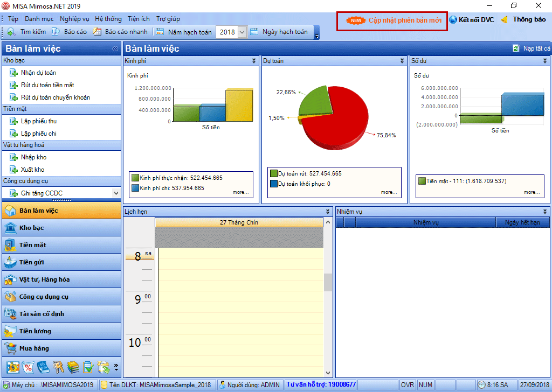Click the Ghi tăng CCDC shortcut

[42, 193]
